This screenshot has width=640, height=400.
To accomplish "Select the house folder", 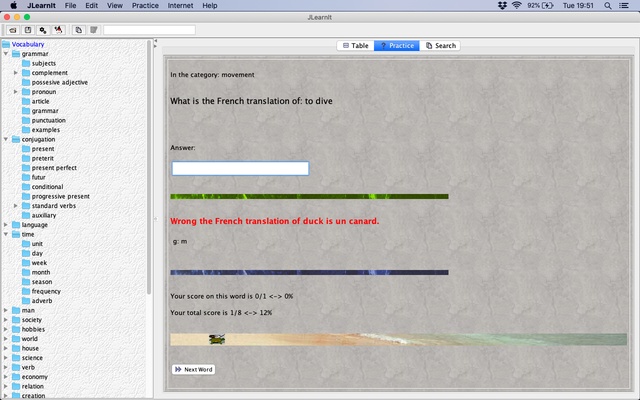I will [x=25, y=348].
